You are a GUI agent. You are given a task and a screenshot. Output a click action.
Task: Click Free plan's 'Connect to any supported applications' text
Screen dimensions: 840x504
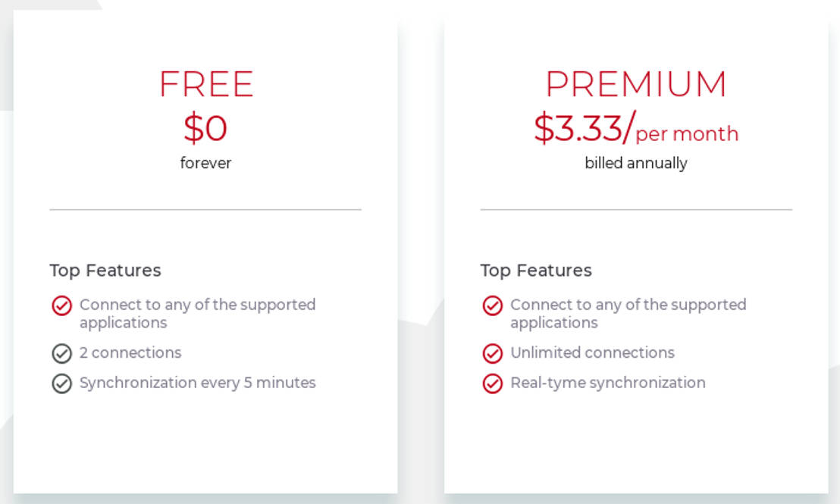[x=197, y=313]
